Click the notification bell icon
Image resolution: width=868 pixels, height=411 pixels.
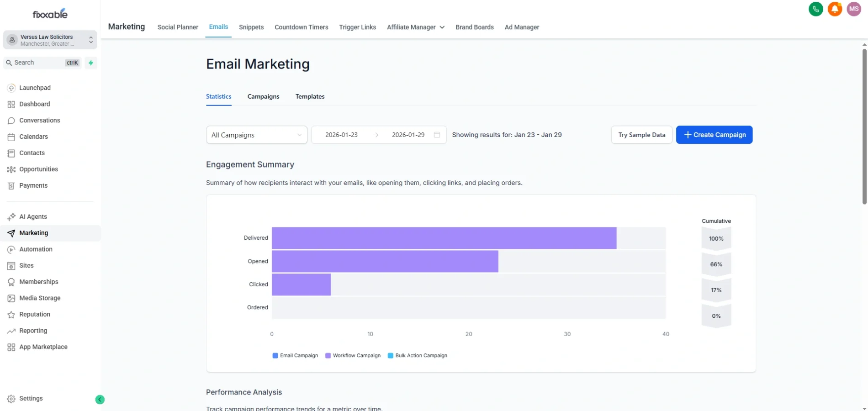pos(835,9)
